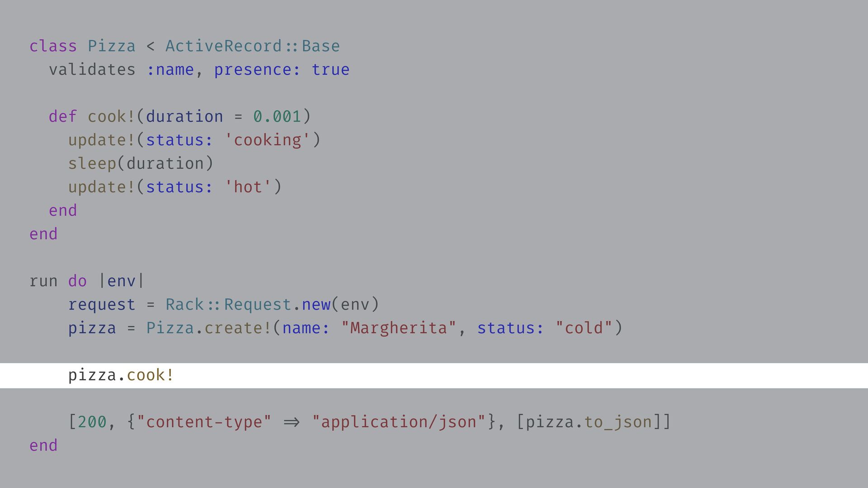Click the "Margherita" name string
The image size is (868, 488).
click(x=398, y=328)
